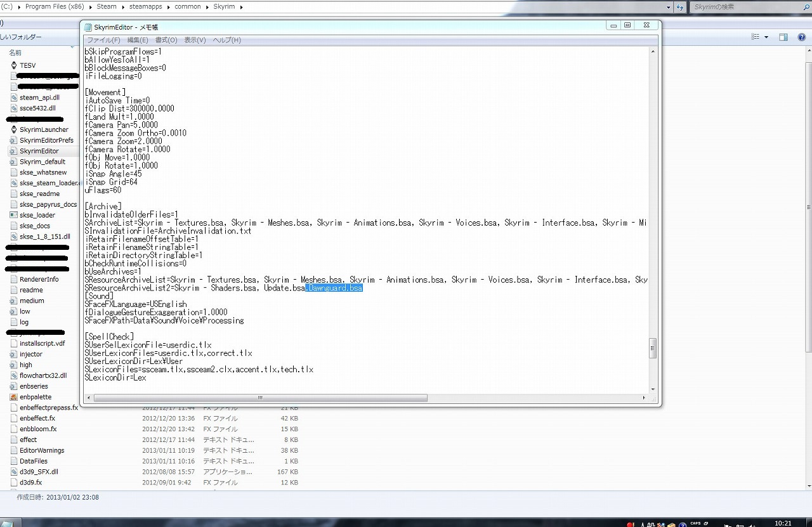Click the SkyrimEditorPrefs settings file icon
The height and width of the screenshot is (527, 812).
(14, 140)
